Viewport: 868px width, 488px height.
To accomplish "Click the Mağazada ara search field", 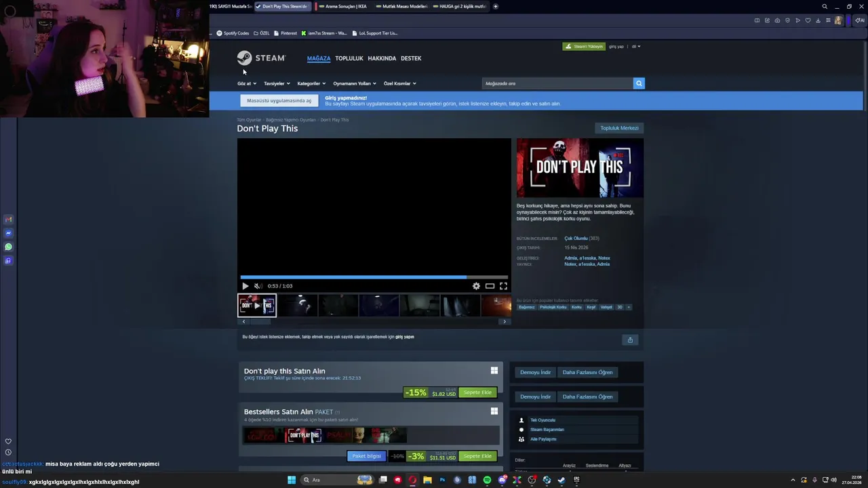I will click(x=557, y=83).
